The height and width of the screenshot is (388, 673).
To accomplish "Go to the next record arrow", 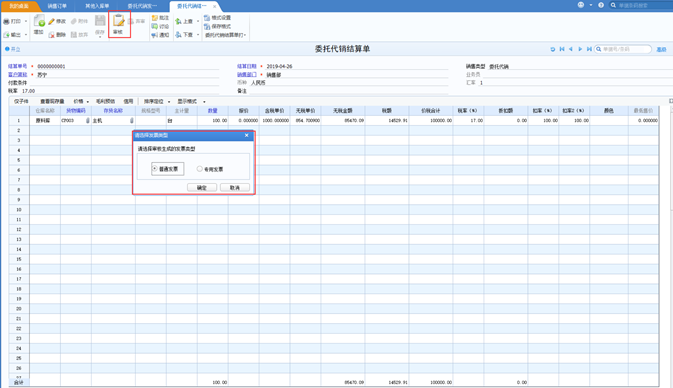I will (x=580, y=49).
